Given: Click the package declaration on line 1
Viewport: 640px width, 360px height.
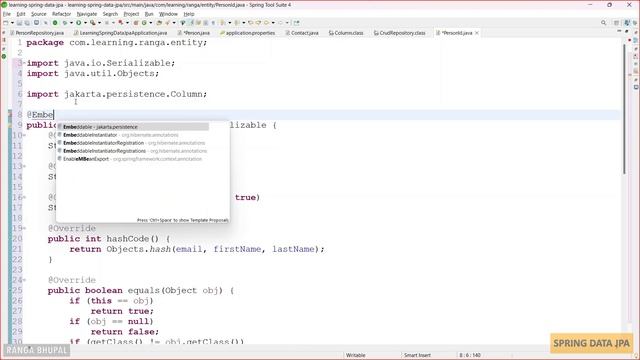Looking at the screenshot, I should point(117,42).
